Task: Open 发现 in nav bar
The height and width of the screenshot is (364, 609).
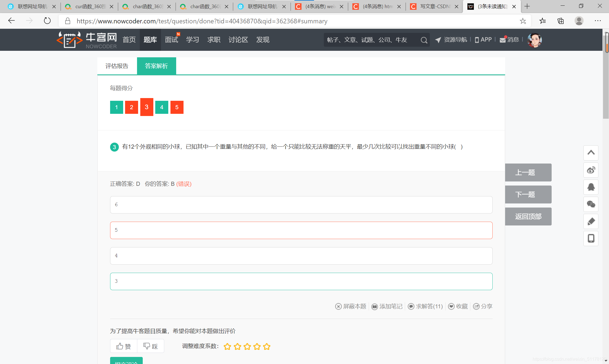Action: (263, 40)
